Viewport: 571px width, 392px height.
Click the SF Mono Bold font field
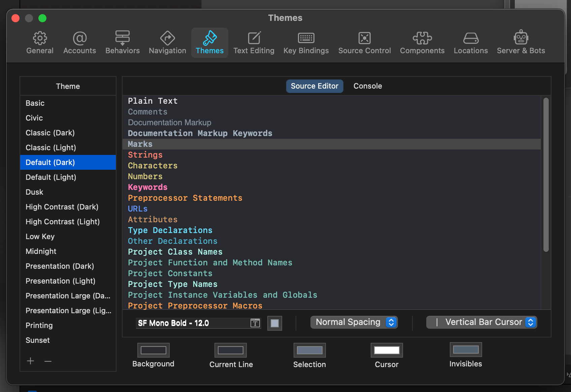click(199, 323)
